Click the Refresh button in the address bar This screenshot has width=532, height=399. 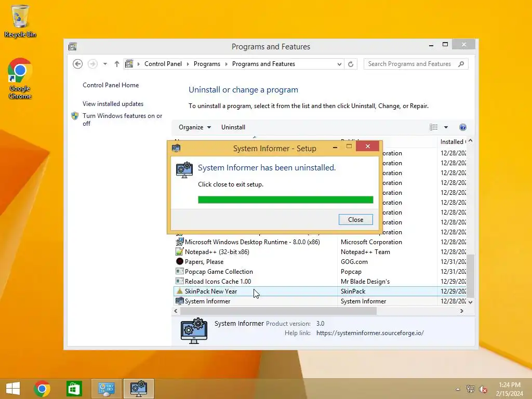pos(351,64)
